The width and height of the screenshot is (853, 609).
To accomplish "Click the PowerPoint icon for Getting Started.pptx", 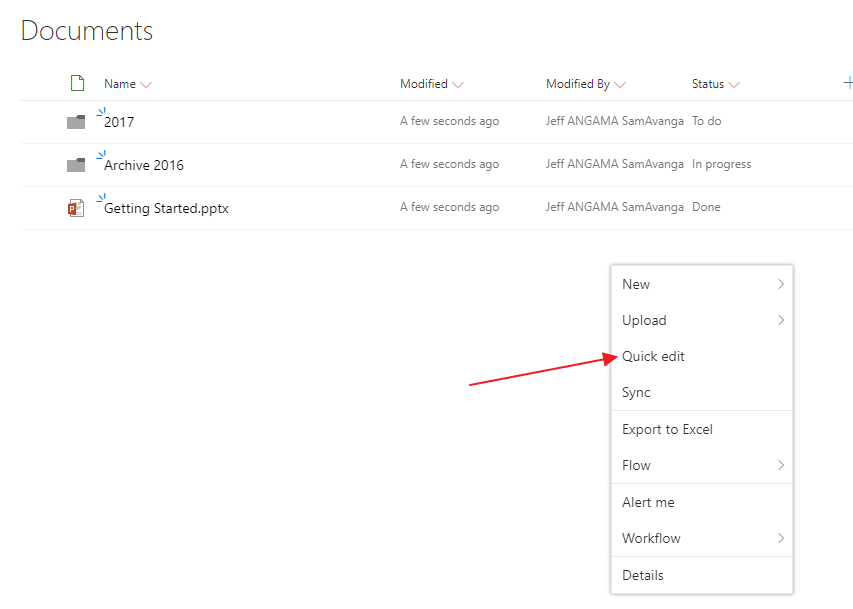I will tap(76, 208).
